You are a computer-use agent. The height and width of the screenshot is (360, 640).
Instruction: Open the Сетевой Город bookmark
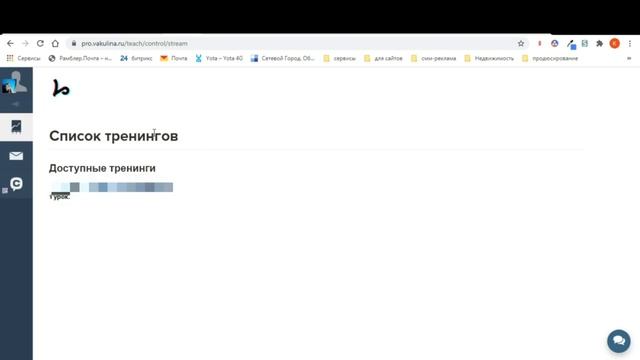click(283, 58)
